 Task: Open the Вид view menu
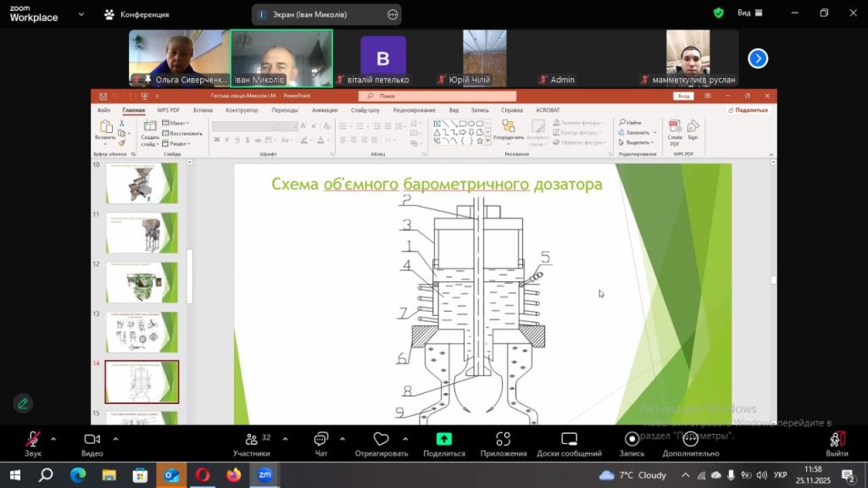[749, 14]
